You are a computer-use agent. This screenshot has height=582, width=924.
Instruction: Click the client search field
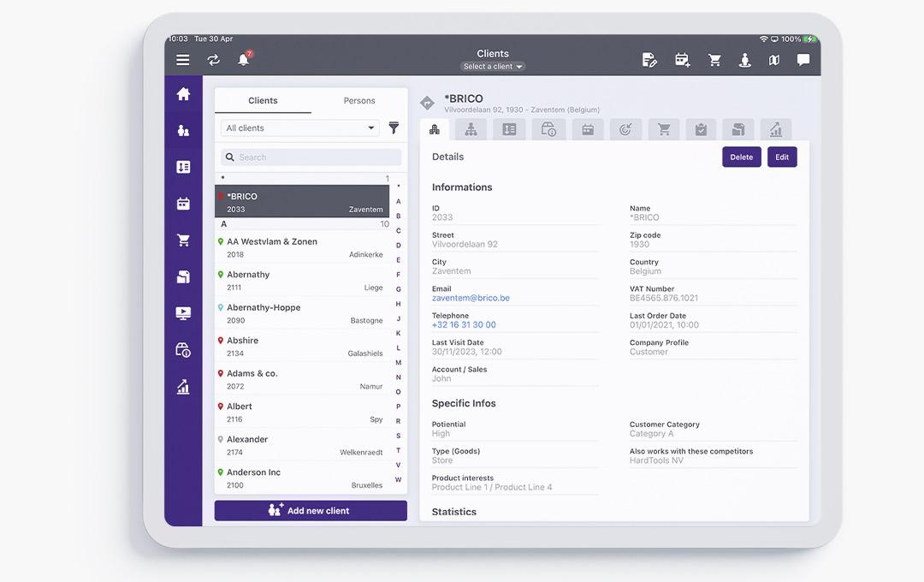click(311, 157)
